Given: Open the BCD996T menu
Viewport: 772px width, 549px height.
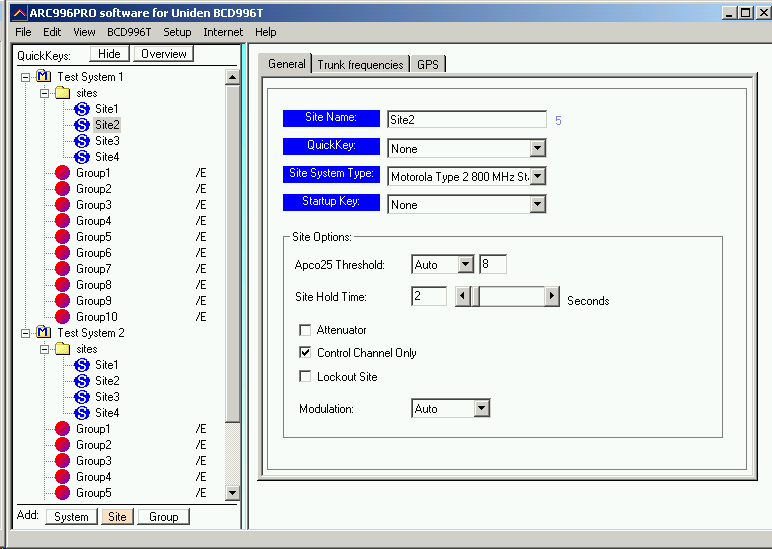Looking at the screenshot, I should (x=129, y=32).
